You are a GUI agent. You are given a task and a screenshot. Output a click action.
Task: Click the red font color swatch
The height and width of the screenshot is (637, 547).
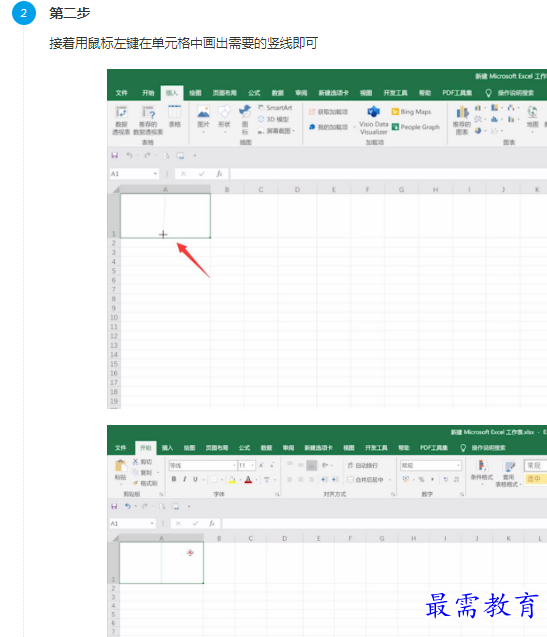coord(248,480)
